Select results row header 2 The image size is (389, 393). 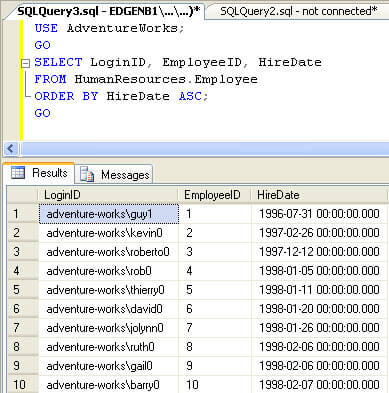pyautogui.click(x=23, y=233)
